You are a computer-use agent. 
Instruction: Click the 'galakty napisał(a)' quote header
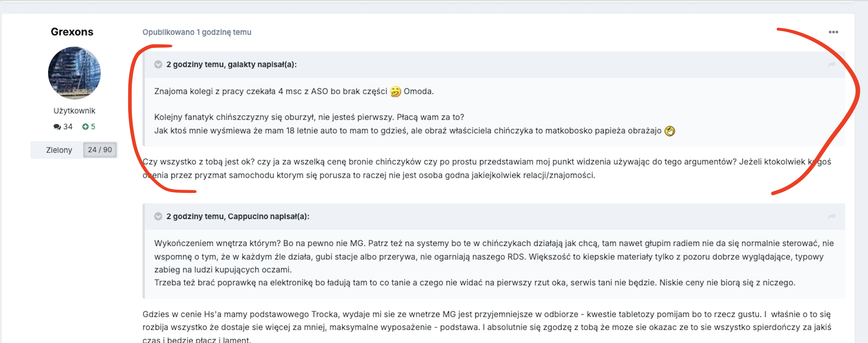click(x=231, y=64)
